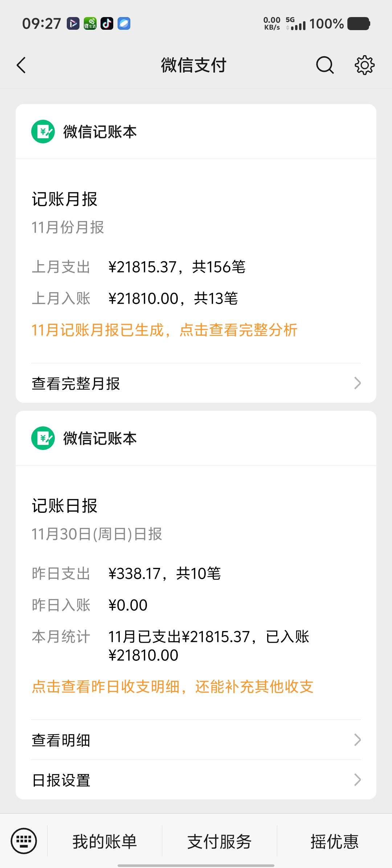Open the 日报设置 row
Viewport: 392px width, 868px height.
(61, 780)
